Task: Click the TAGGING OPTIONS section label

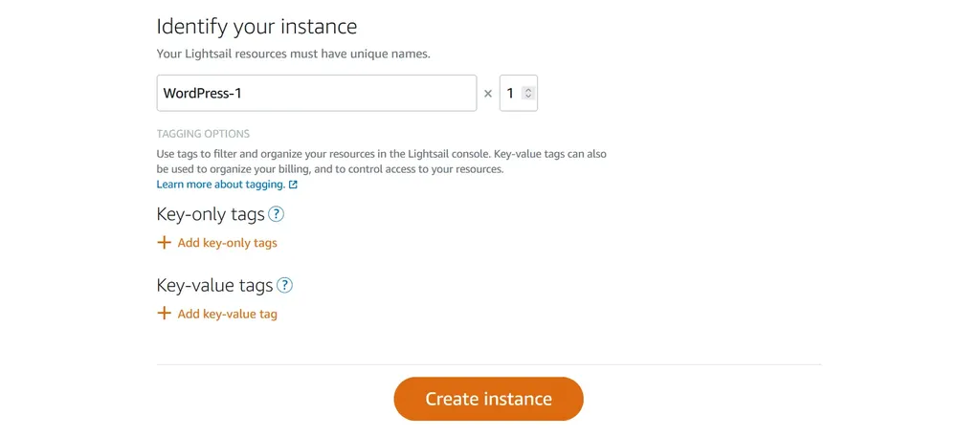Action: tap(203, 134)
